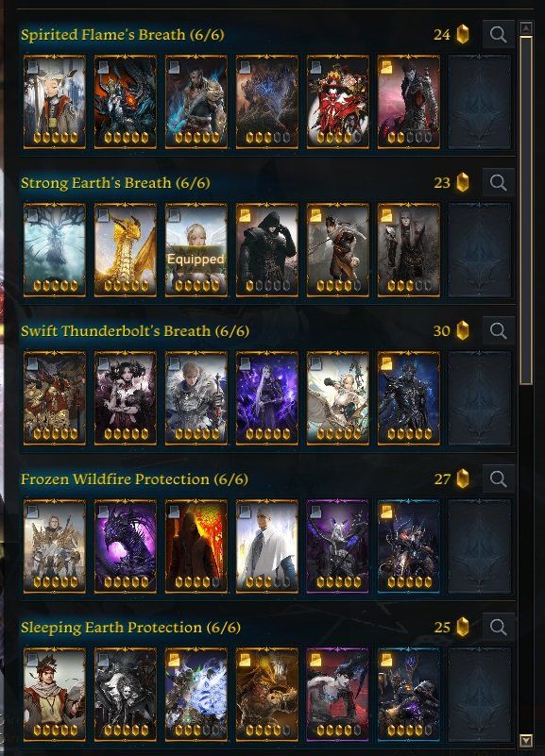The image size is (545, 756).
Task: Select red-hatted character card in Spirited Flame's Breath
Action: pyautogui.click(x=337, y=102)
